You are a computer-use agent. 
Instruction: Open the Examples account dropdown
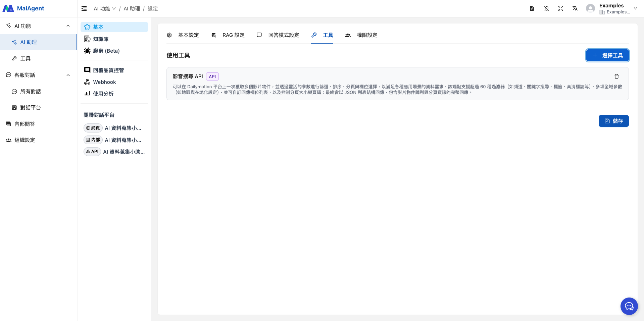pos(636,8)
